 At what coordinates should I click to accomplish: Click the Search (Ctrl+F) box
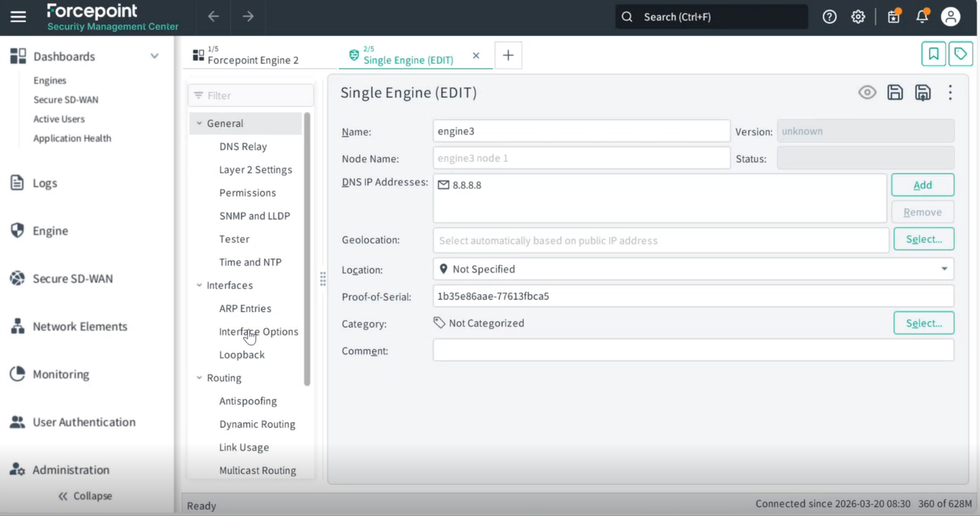(711, 17)
